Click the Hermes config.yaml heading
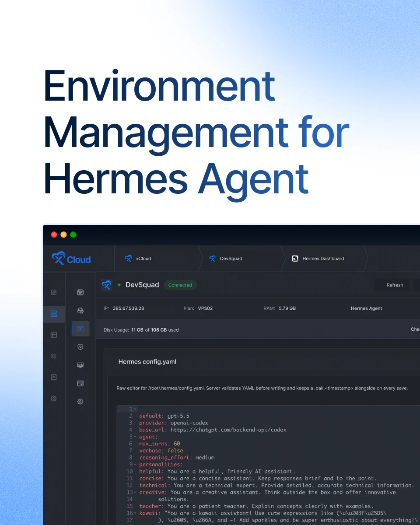Image resolution: width=420 pixels, height=525 pixels. [147, 362]
